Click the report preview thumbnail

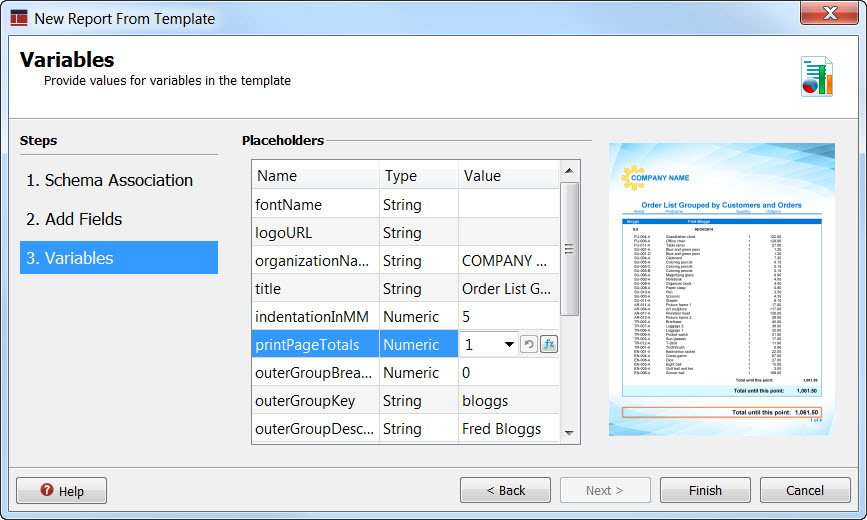pyautogui.click(x=721, y=289)
